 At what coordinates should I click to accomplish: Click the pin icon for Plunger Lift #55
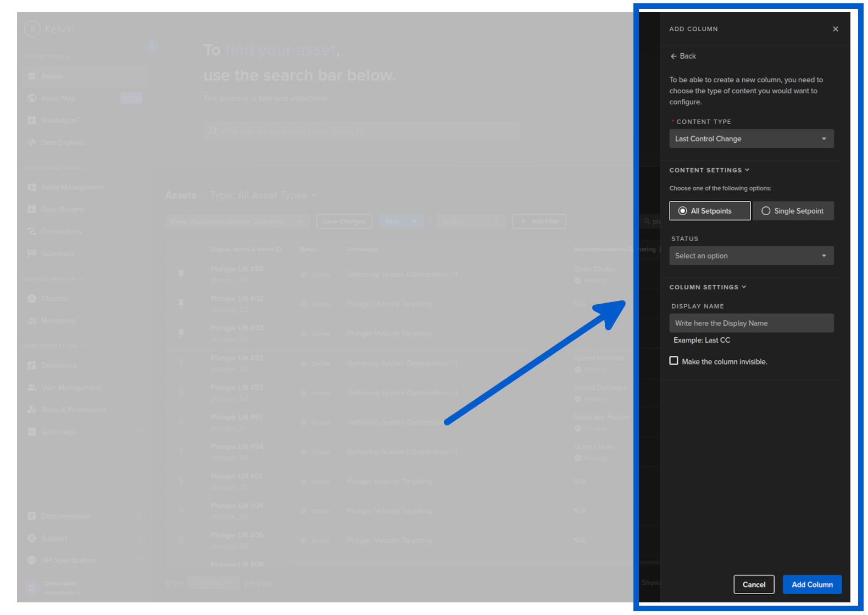[181, 274]
